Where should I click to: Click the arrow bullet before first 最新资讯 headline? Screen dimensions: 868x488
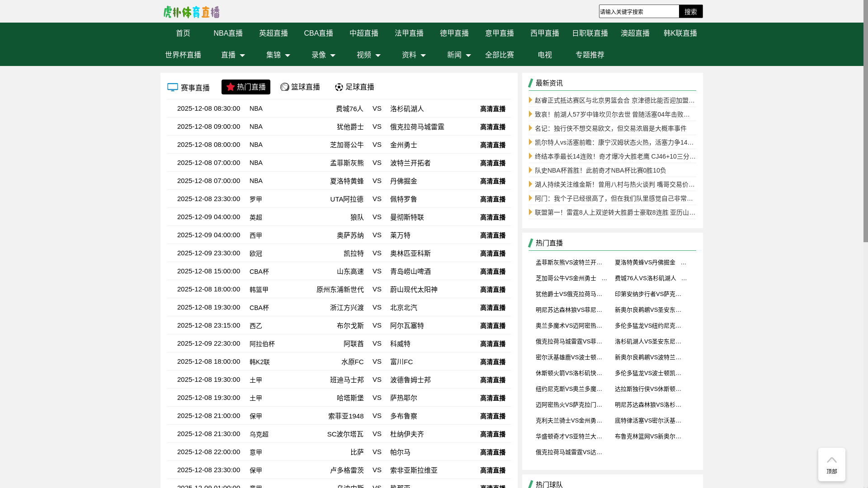[x=530, y=100]
